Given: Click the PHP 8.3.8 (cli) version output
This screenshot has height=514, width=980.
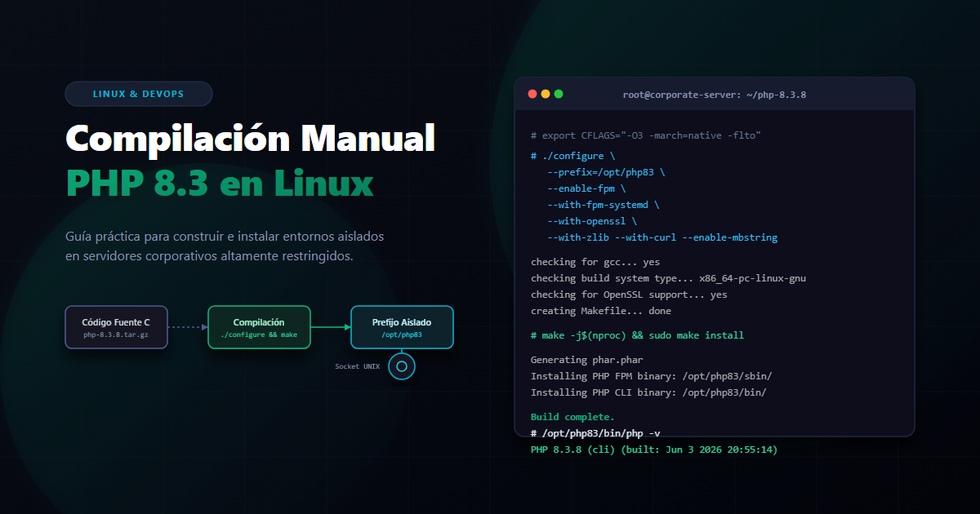Looking at the screenshot, I should [x=654, y=450].
